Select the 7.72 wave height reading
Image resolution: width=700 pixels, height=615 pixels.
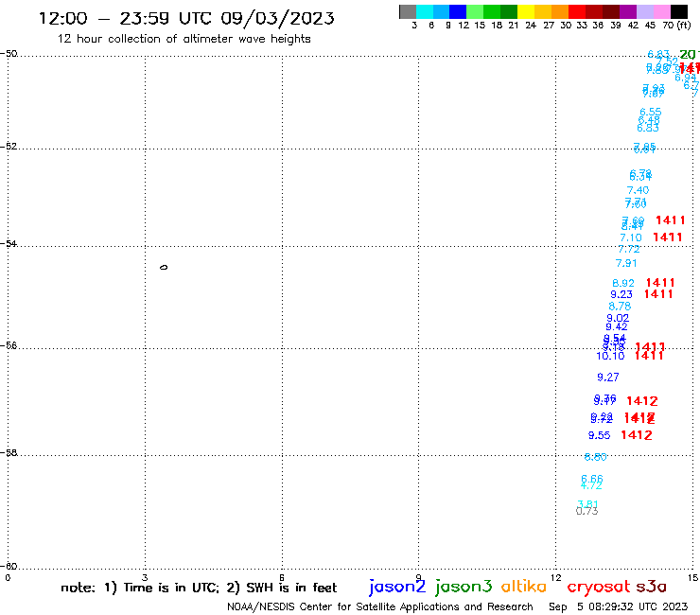(629, 249)
